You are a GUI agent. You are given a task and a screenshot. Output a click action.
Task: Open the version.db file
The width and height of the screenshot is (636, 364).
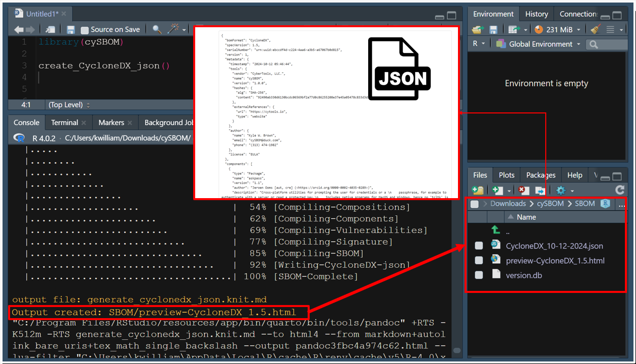coord(524,275)
